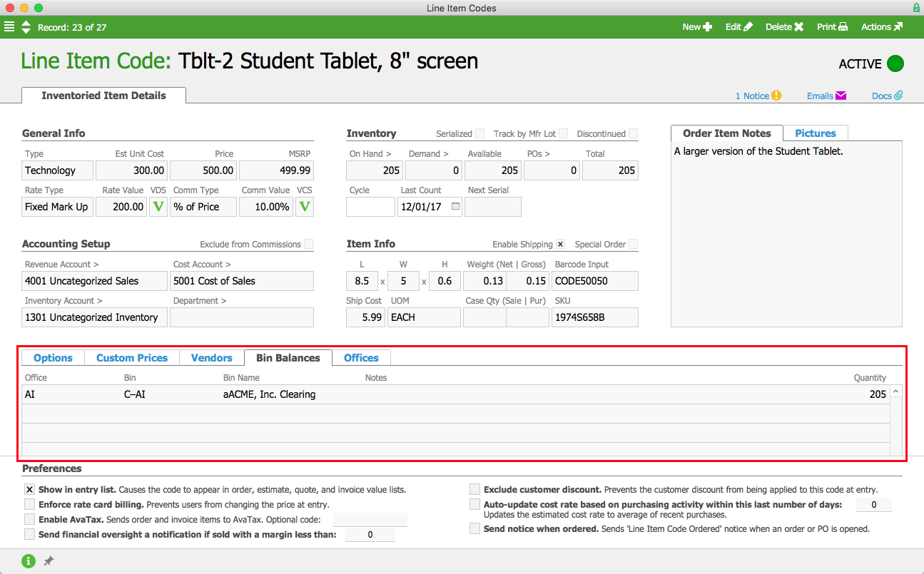
Task: Follow the Cost Account > link
Action: pos(203,265)
